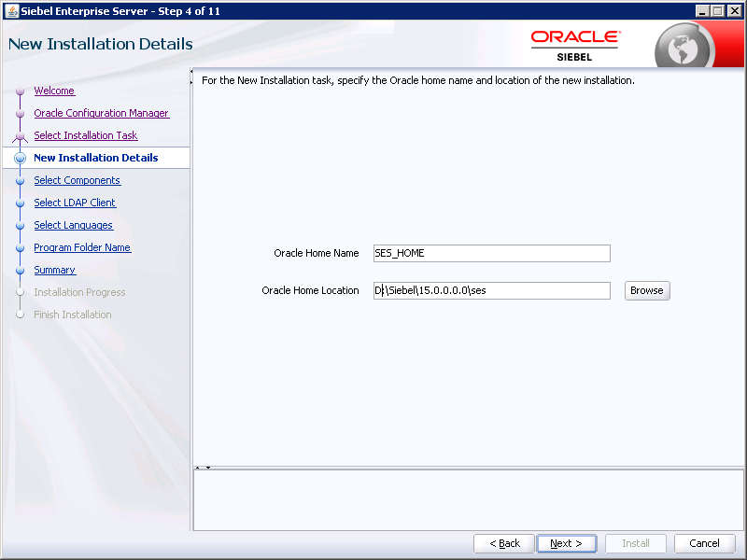Click the Summary step bullet marker

coord(20,271)
